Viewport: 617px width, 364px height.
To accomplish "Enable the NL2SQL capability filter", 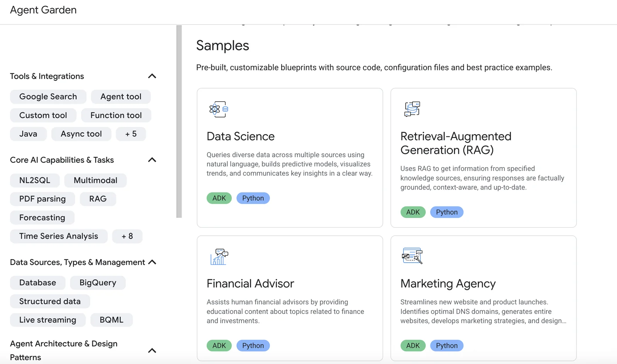I will pyautogui.click(x=35, y=180).
